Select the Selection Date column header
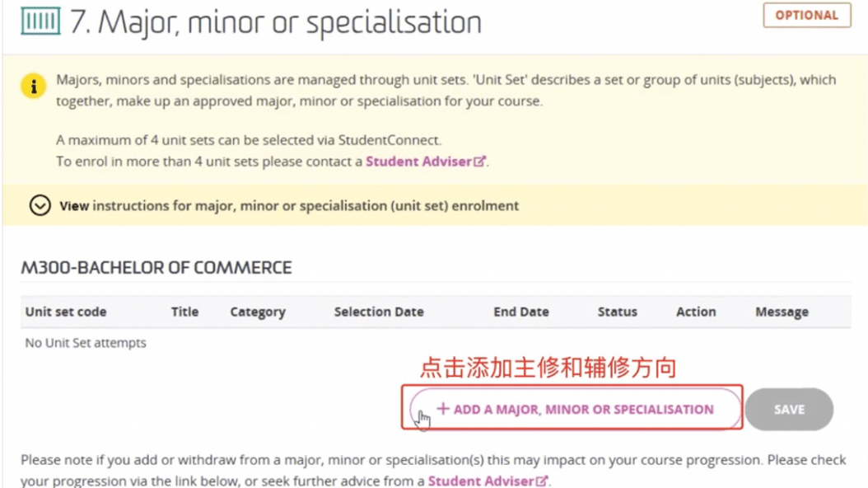The image size is (868, 488). [379, 312]
